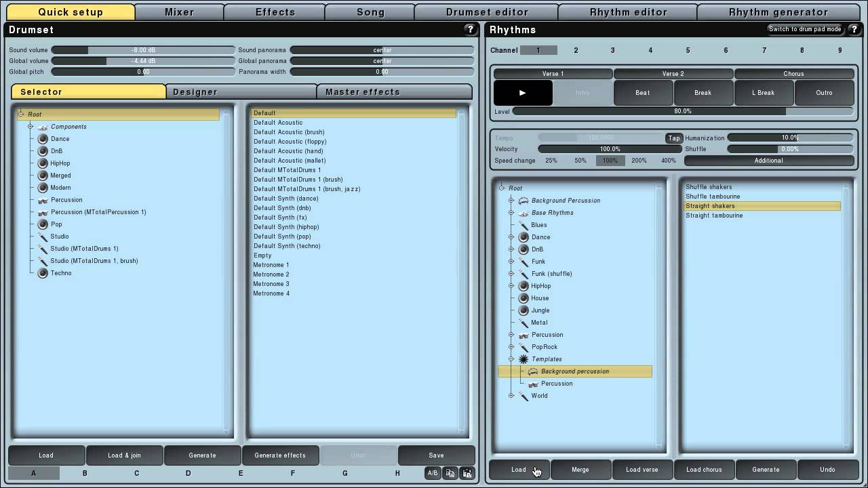Set speed change to 50%
868x488 pixels.
coord(580,161)
